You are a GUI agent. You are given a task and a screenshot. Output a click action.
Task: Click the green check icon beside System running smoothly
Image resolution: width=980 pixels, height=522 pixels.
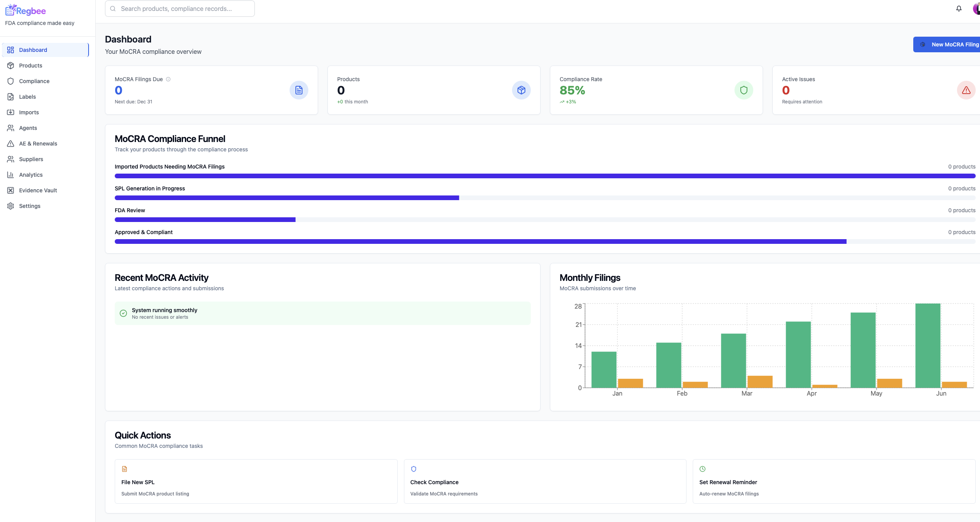click(123, 313)
